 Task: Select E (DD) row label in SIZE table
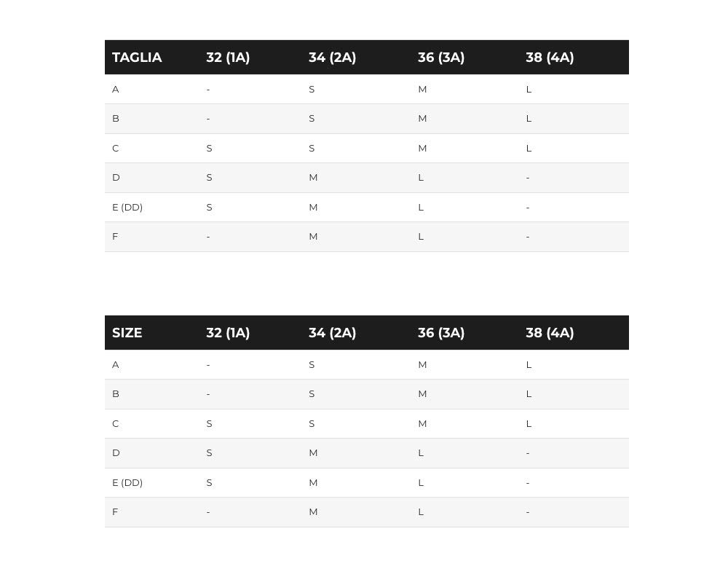[x=127, y=483]
